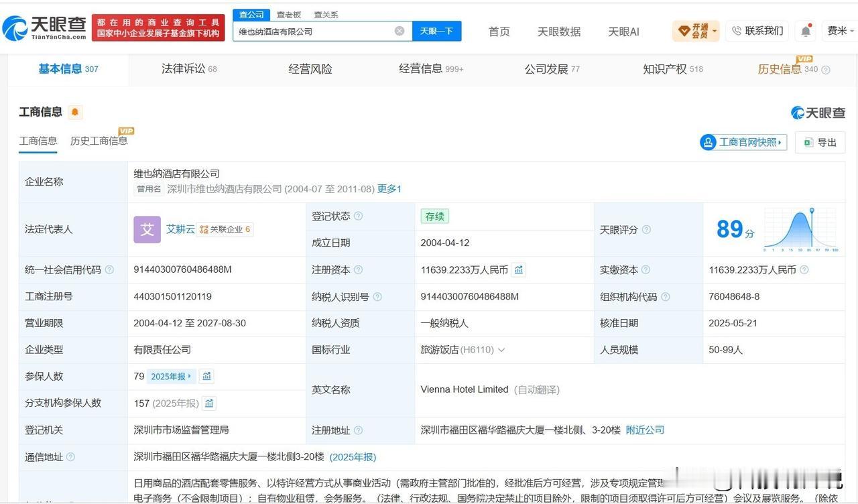Open the 附近公司 link
The height and width of the screenshot is (504, 858).
tap(645, 430)
